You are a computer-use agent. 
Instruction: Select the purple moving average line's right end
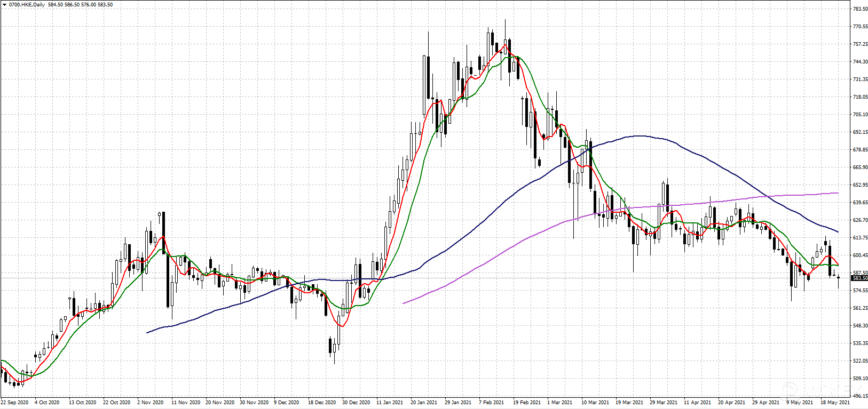(838, 193)
